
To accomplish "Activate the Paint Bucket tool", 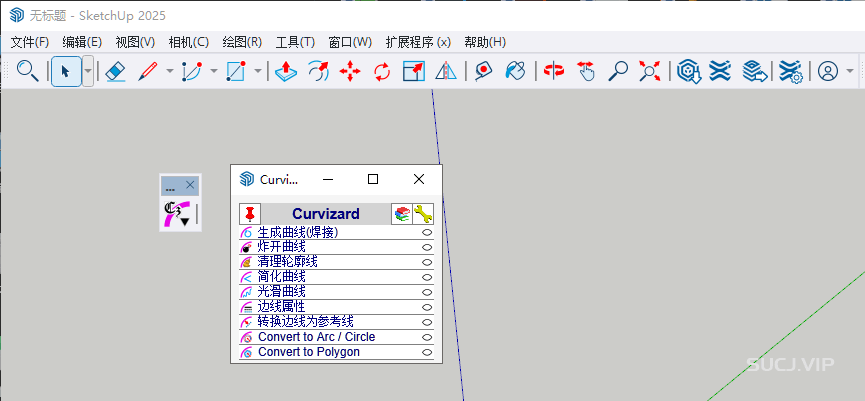I will click(x=515, y=71).
